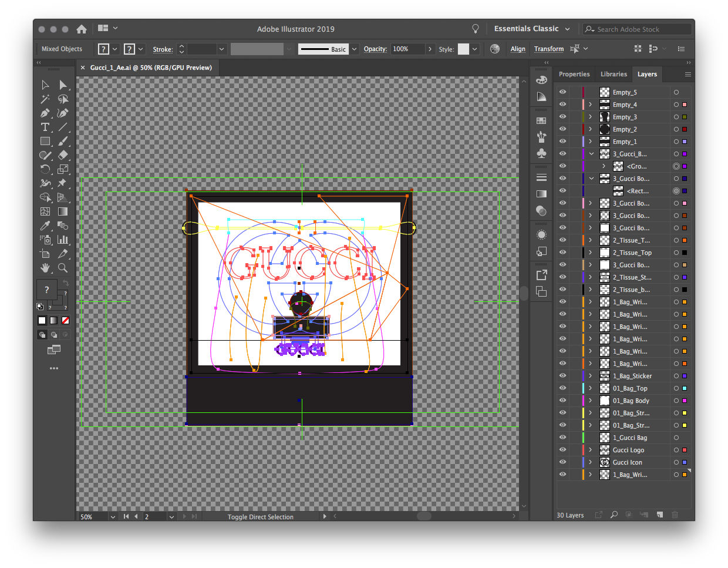The image size is (728, 568).
Task: Hide the 1_Bag_Sticker layer
Action: pos(562,376)
